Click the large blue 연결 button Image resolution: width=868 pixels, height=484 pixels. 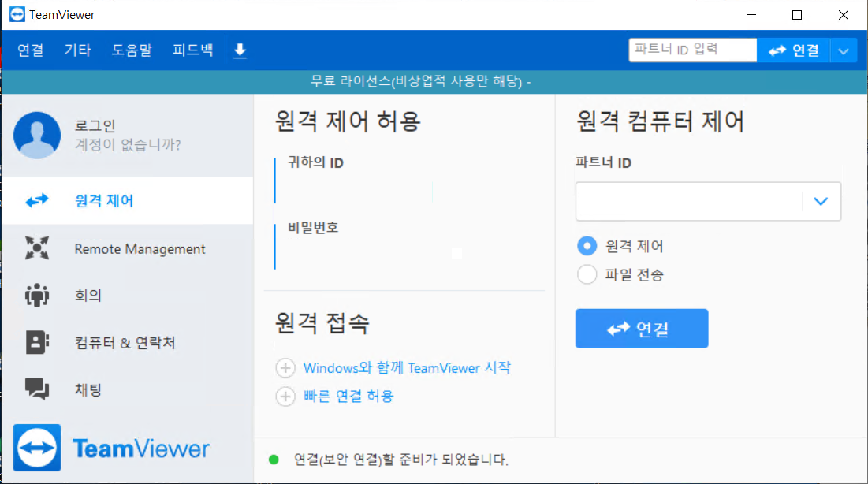pyautogui.click(x=642, y=329)
